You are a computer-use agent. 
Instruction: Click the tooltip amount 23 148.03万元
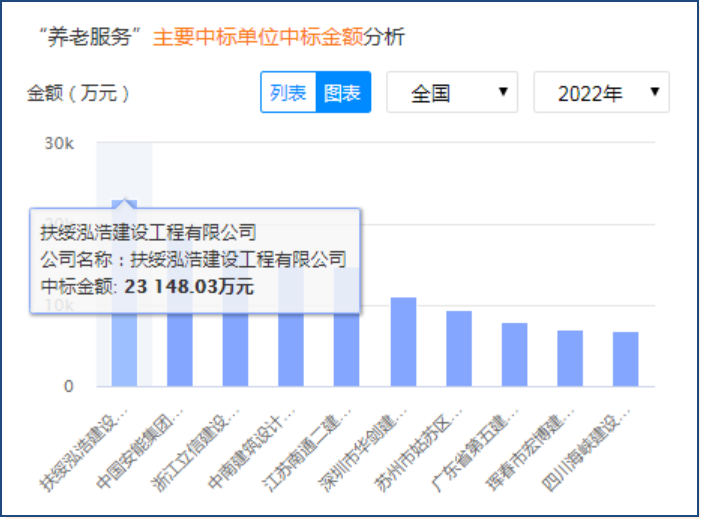189,286
